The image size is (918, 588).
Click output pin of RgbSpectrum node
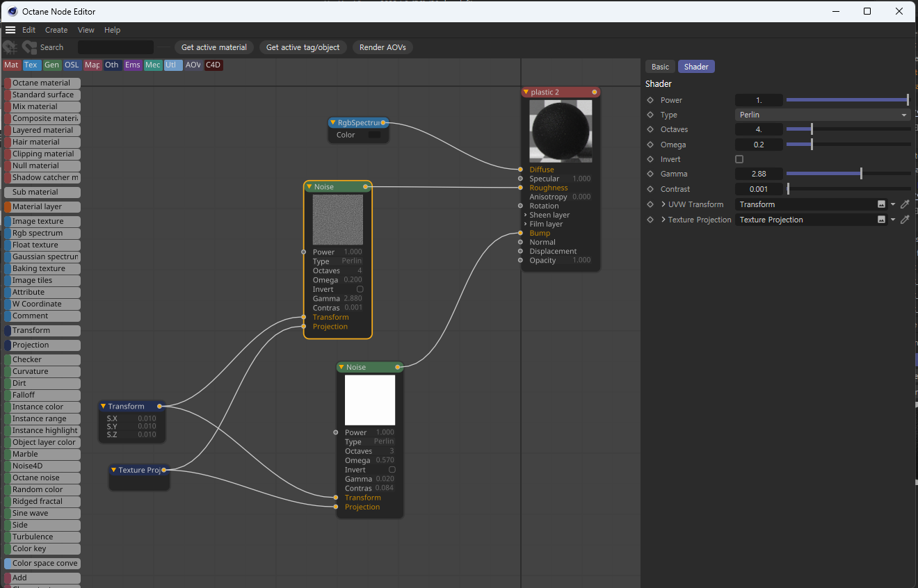383,122
